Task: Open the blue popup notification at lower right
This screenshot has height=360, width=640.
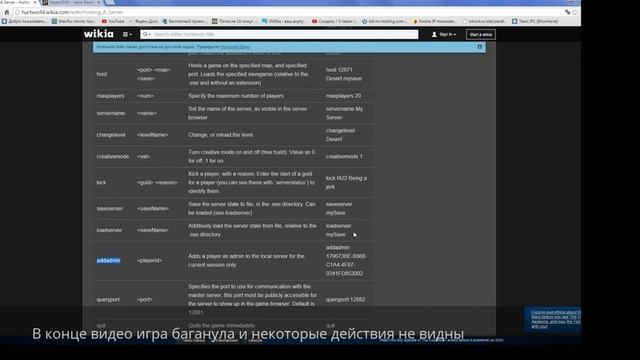Action: [x=554, y=319]
